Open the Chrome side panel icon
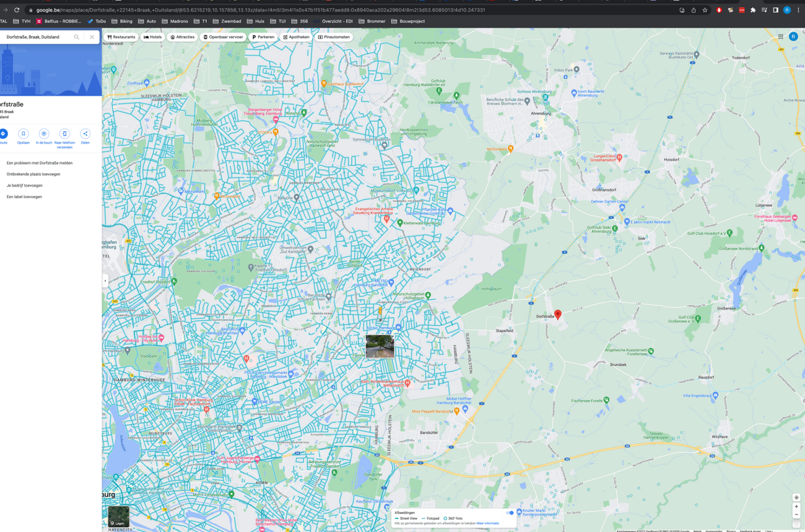This screenshot has width=805, height=532. coord(775,10)
